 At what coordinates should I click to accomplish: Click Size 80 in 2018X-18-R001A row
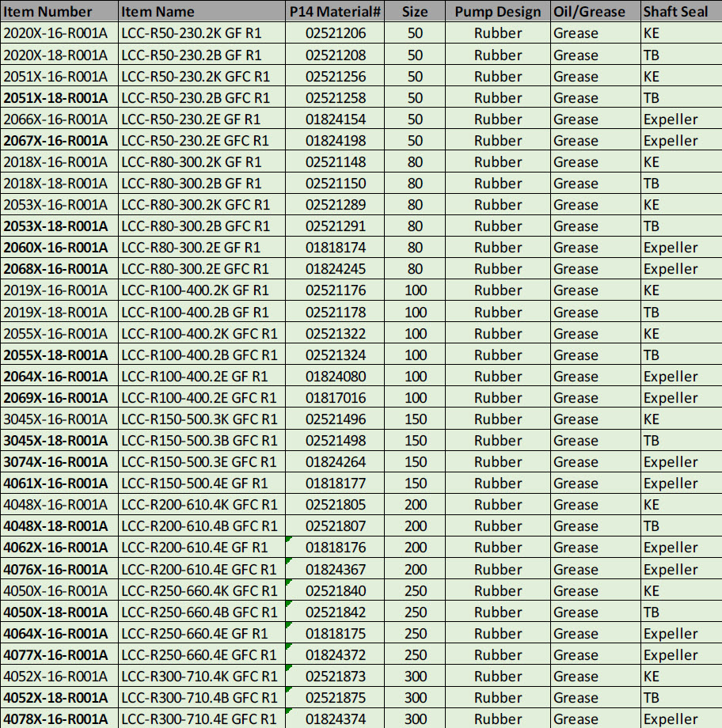click(415, 183)
